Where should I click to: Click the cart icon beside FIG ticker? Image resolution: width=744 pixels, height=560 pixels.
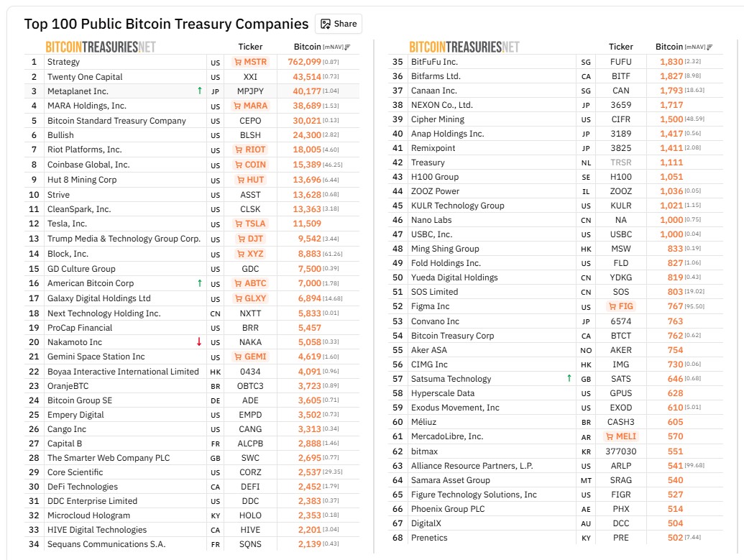(611, 306)
